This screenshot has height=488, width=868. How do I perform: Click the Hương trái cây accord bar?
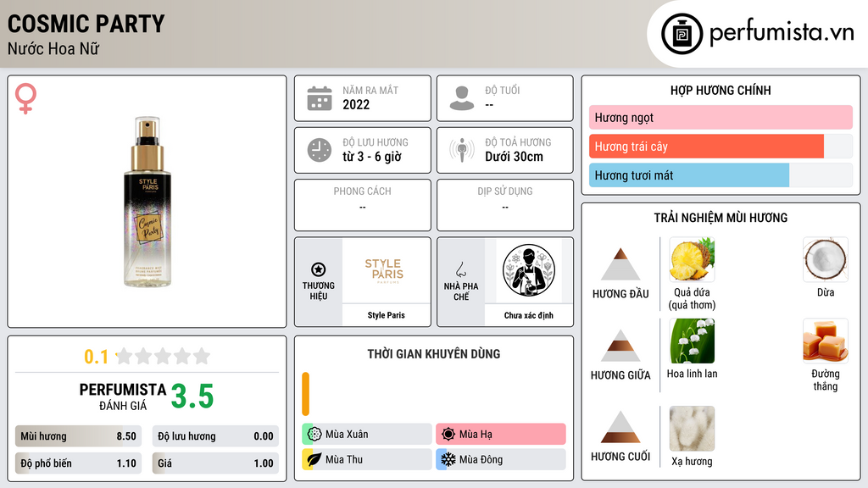[721, 147]
